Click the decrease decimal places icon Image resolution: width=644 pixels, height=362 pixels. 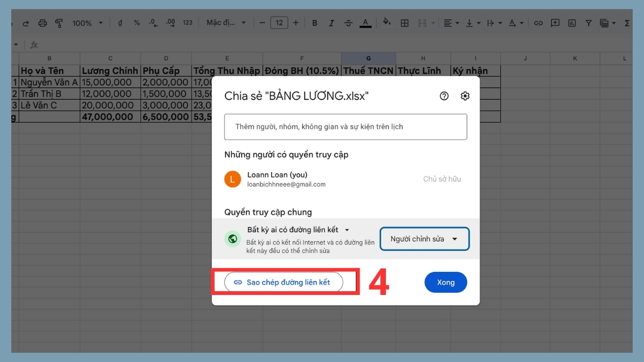coord(152,23)
